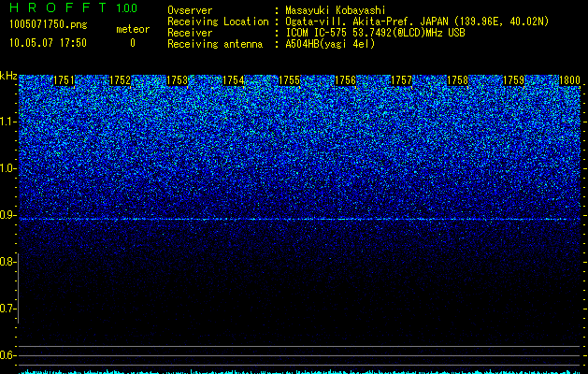Click the horizontal carrier line near 0.9 kHz
The width and height of the screenshot is (588, 374).
299,219
